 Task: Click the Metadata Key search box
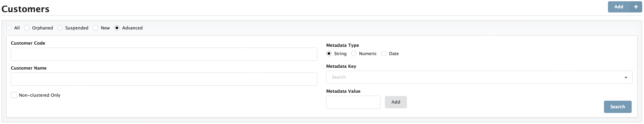click(x=425, y=77)
